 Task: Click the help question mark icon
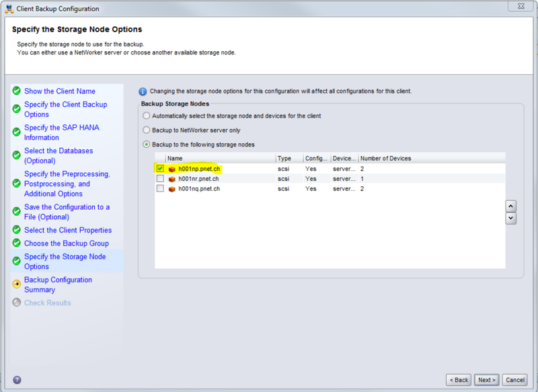[x=16, y=380]
